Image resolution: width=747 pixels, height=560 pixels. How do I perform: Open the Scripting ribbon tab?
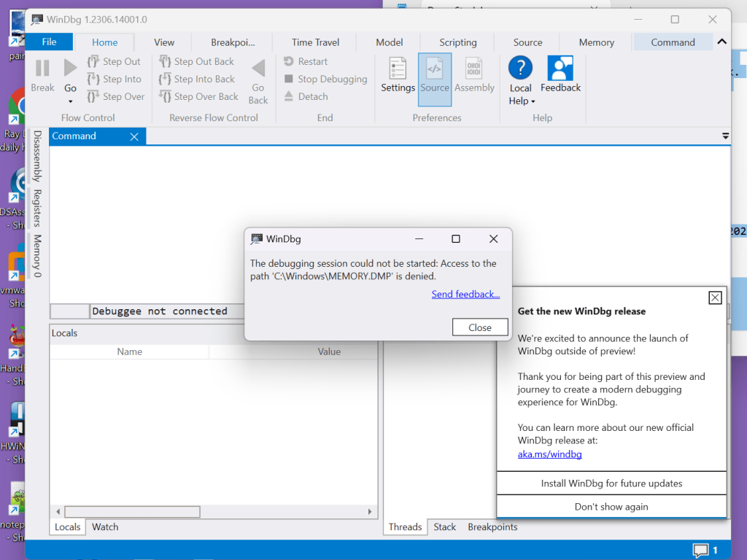pos(458,42)
